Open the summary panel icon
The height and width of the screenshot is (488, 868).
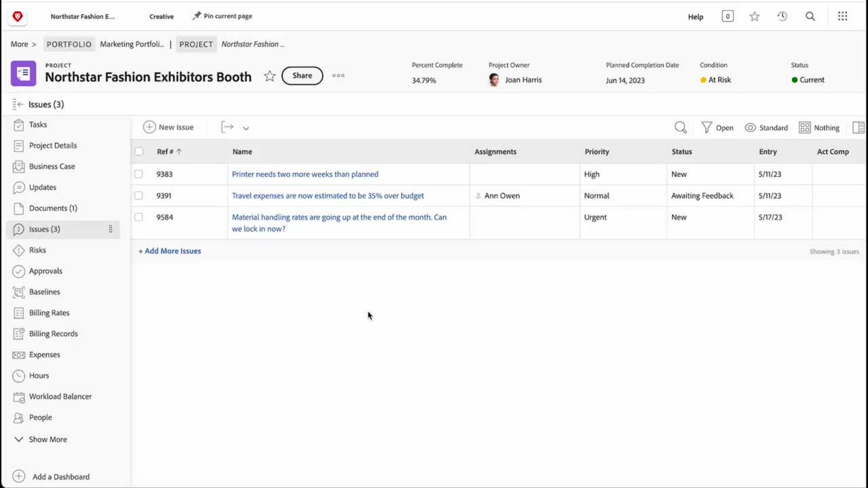[x=858, y=127]
